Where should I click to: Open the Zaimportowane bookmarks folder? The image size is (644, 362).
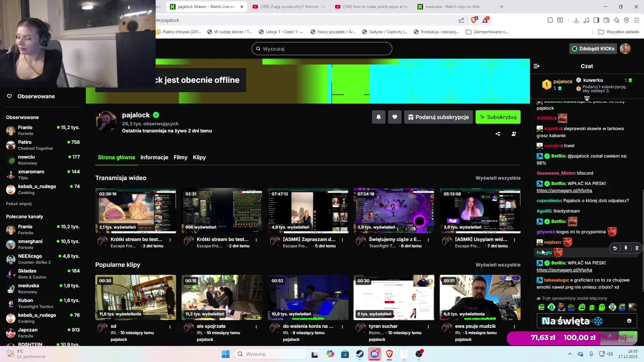point(487,32)
